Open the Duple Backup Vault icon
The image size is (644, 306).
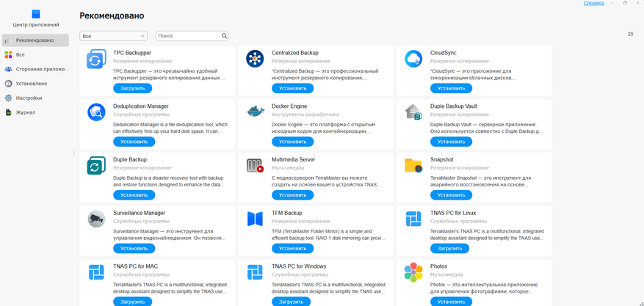tap(413, 112)
